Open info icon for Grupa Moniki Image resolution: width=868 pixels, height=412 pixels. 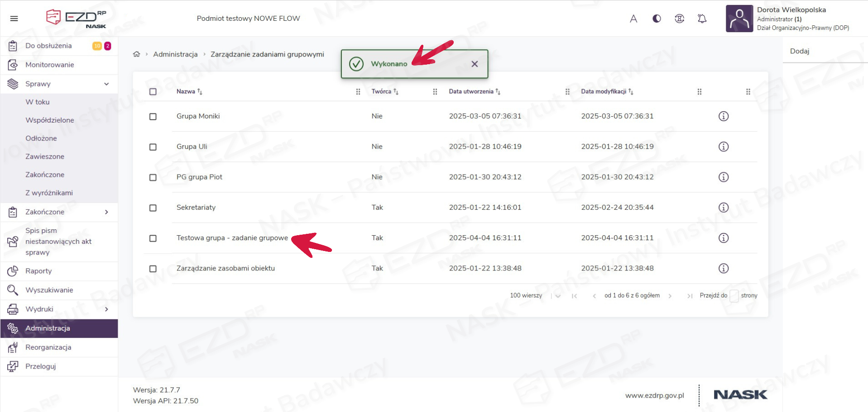[x=723, y=116]
